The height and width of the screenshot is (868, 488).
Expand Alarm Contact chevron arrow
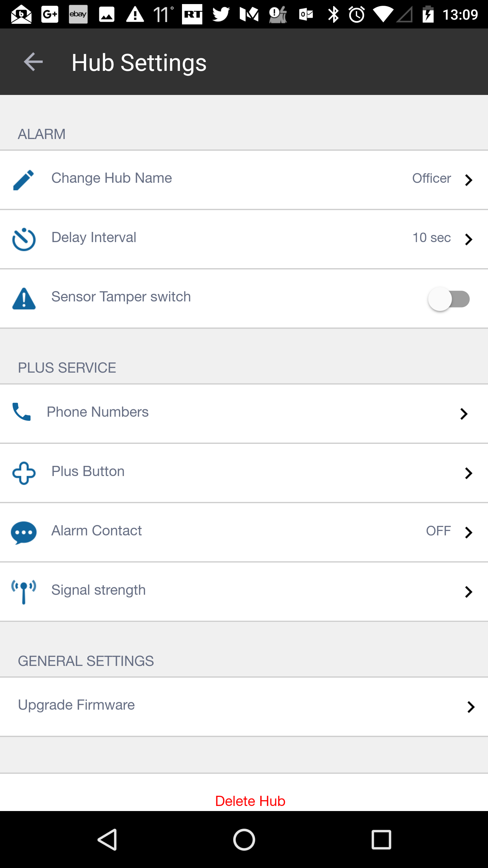pyautogui.click(x=469, y=532)
